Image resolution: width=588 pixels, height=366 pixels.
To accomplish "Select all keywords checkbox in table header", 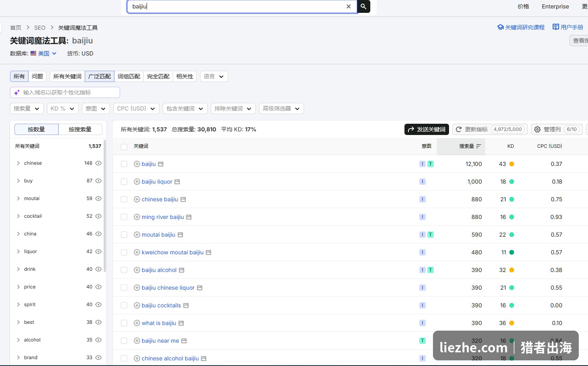I will tap(124, 147).
